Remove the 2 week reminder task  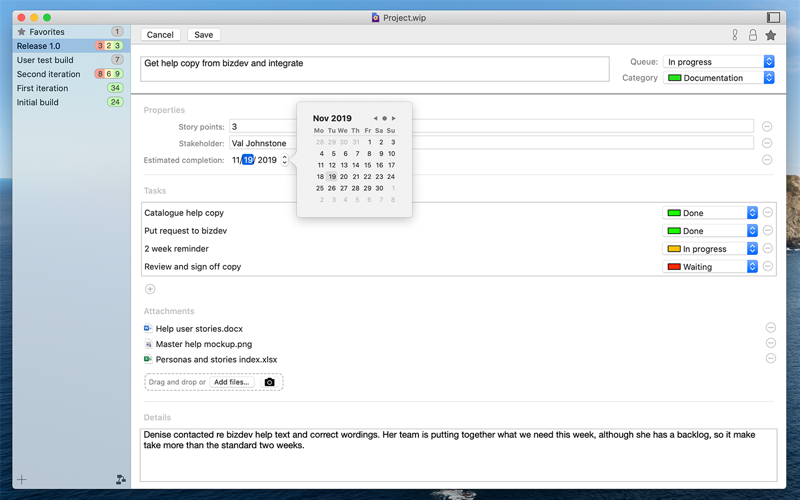click(767, 248)
